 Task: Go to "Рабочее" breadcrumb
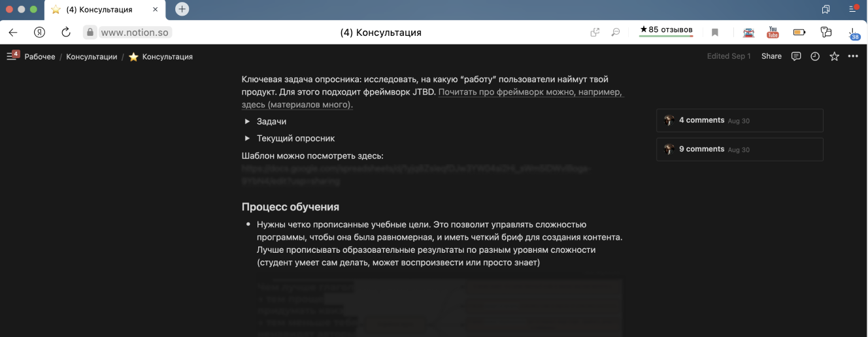[x=40, y=57]
